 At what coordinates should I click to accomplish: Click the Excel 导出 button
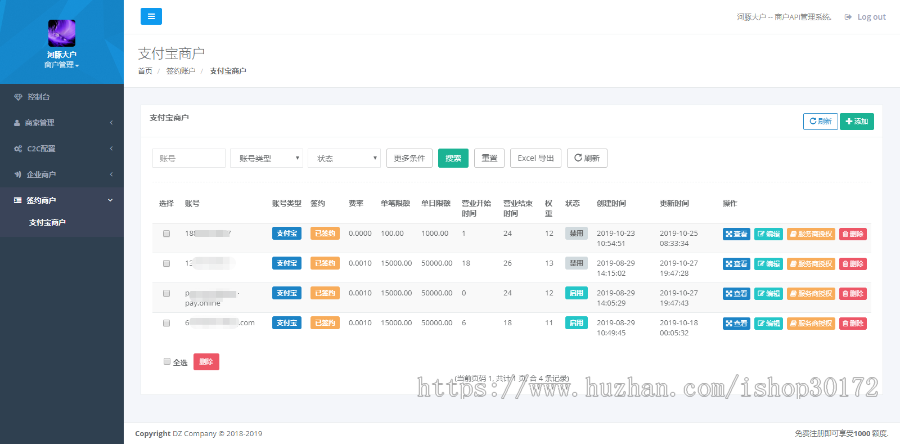click(536, 158)
